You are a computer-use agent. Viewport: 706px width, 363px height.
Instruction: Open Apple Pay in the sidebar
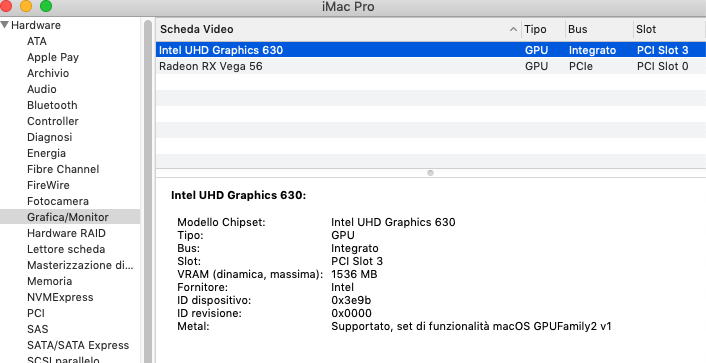pos(53,57)
